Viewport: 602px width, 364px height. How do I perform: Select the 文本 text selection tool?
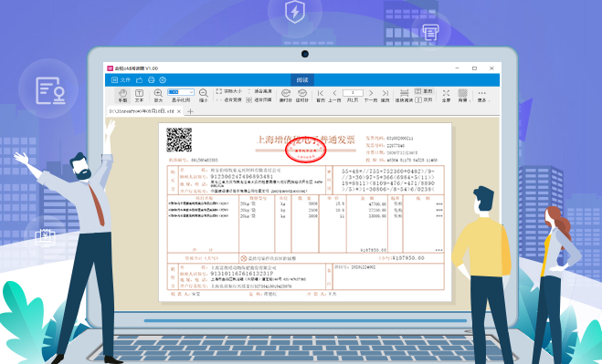(139, 96)
